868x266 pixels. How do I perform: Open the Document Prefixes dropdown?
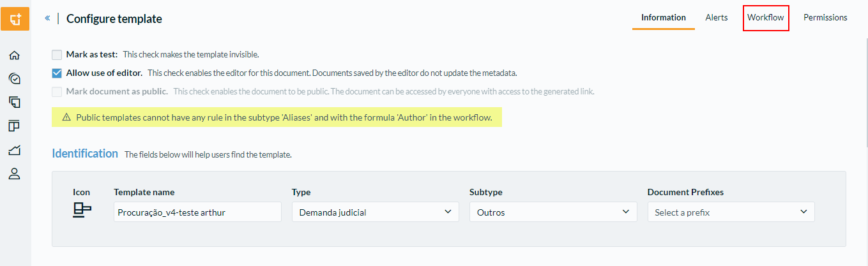tap(731, 212)
